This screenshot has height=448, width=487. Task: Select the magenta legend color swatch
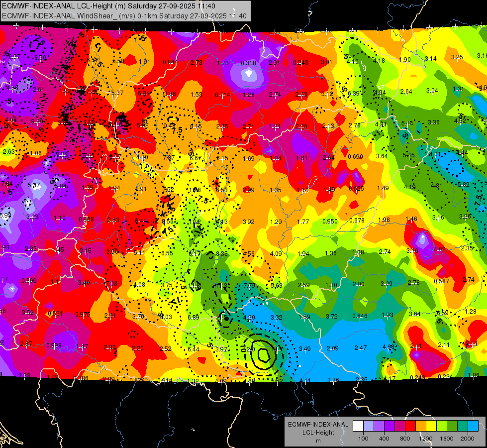coord(400,426)
